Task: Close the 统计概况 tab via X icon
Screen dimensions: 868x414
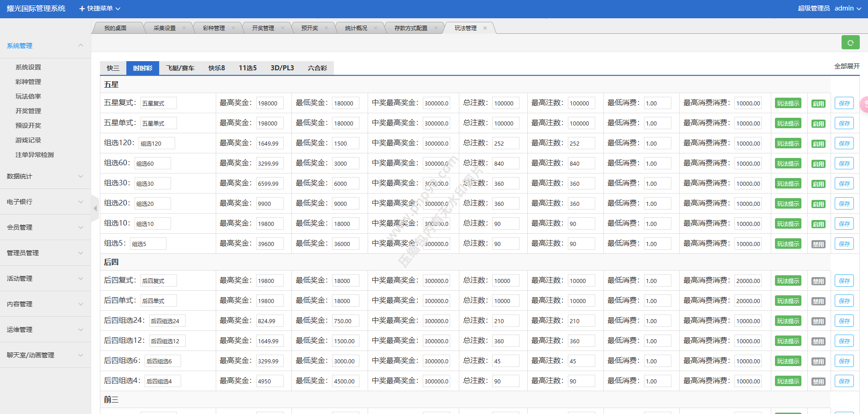Action: [375, 28]
